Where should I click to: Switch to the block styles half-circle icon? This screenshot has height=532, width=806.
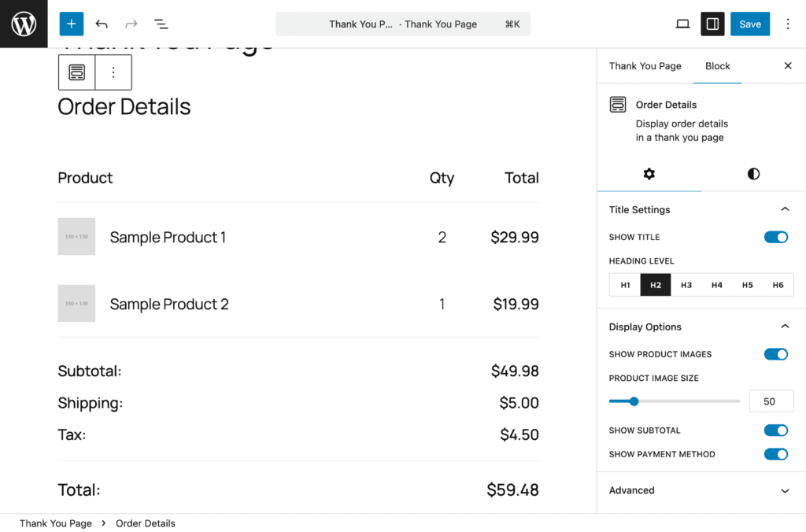pyautogui.click(x=753, y=174)
